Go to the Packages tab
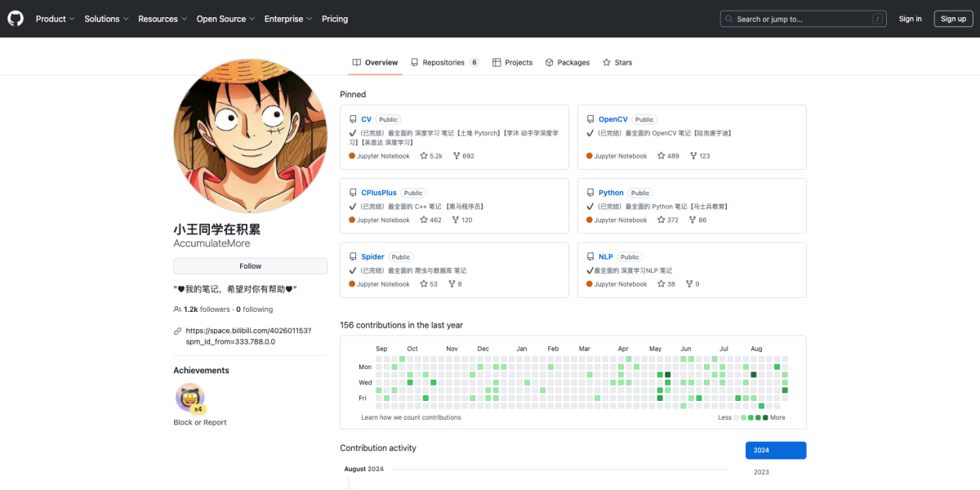980x490 pixels. tap(568, 62)
